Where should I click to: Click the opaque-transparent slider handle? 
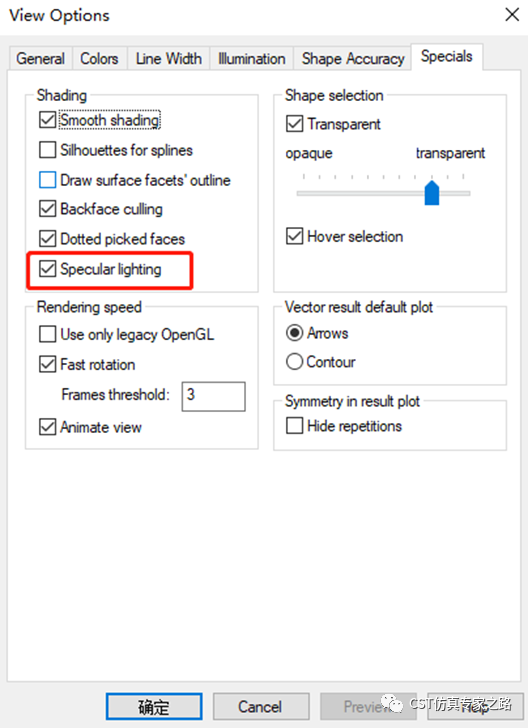[432, 193]
